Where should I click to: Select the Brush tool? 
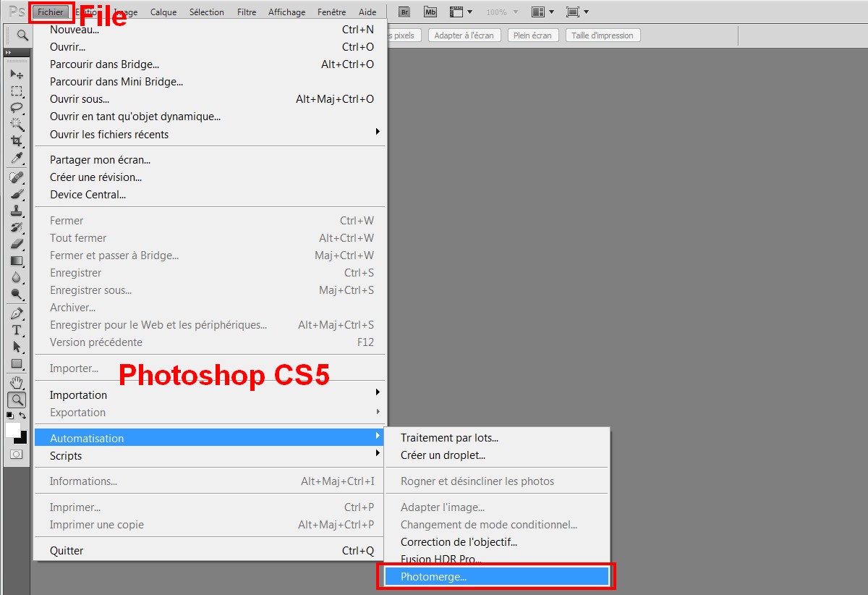(x=17, y=194)
